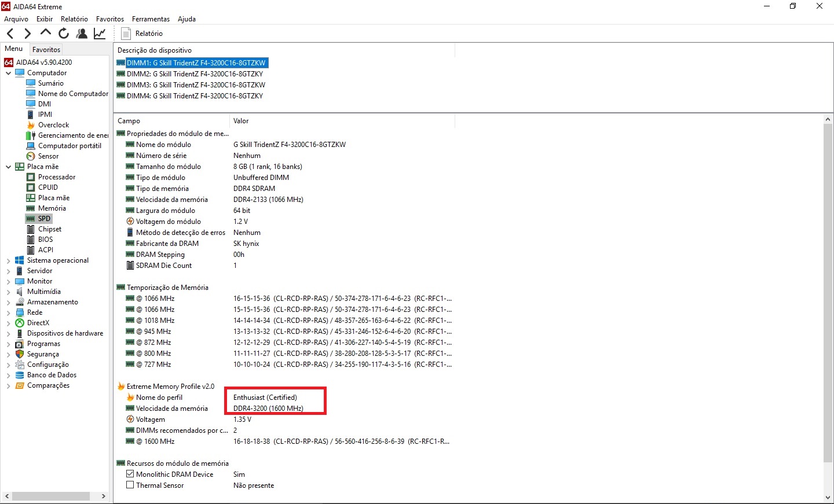
Task: Open the user feedback person icon in toolbar
Action: click(82, 34)
